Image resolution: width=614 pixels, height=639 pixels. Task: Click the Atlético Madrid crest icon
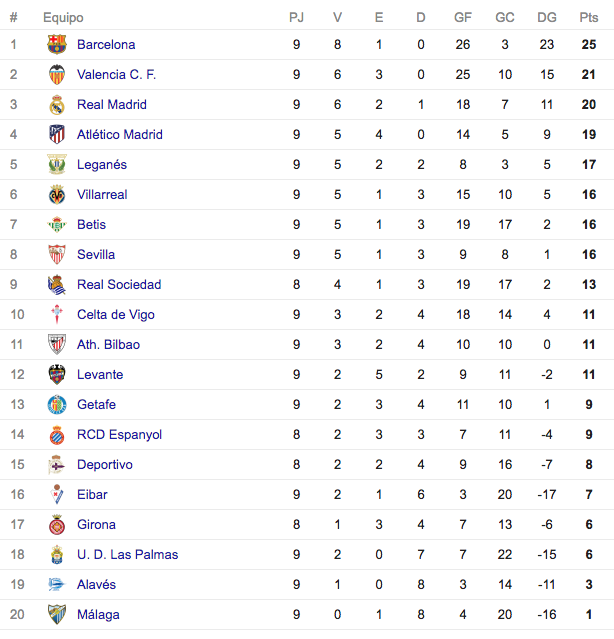[57, 134]
